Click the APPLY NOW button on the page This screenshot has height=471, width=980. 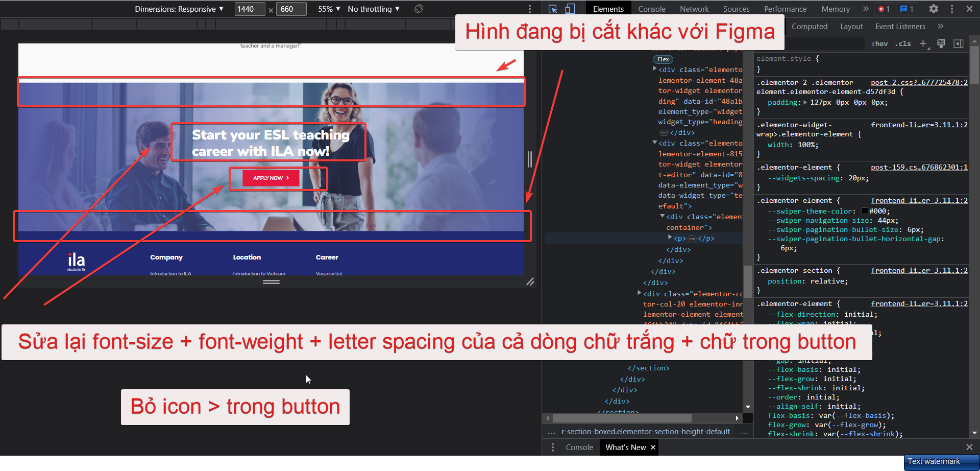[271, 178]
